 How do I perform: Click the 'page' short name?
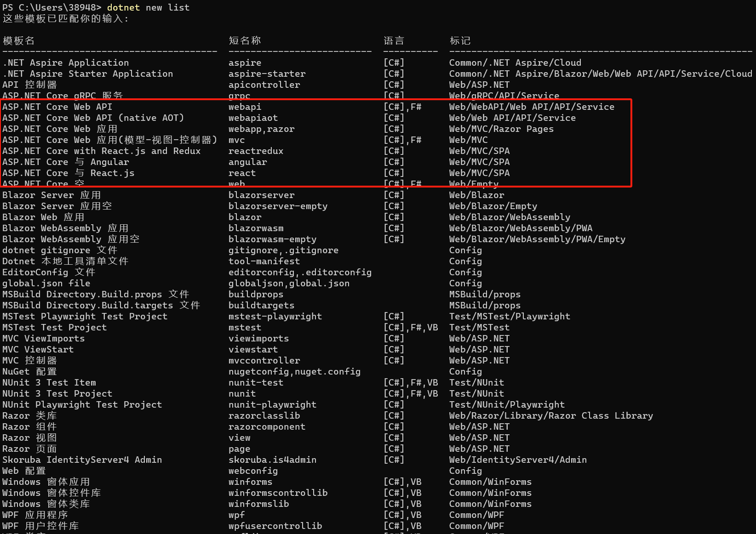point(240,449)
